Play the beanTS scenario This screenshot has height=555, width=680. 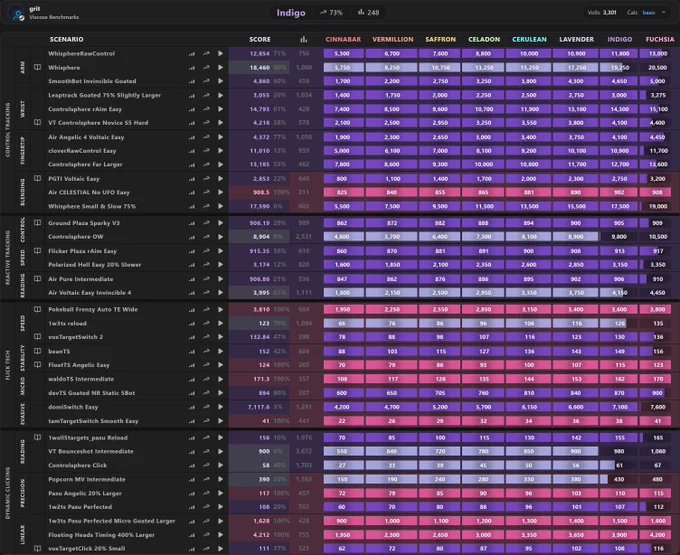[x=220, y=351]
